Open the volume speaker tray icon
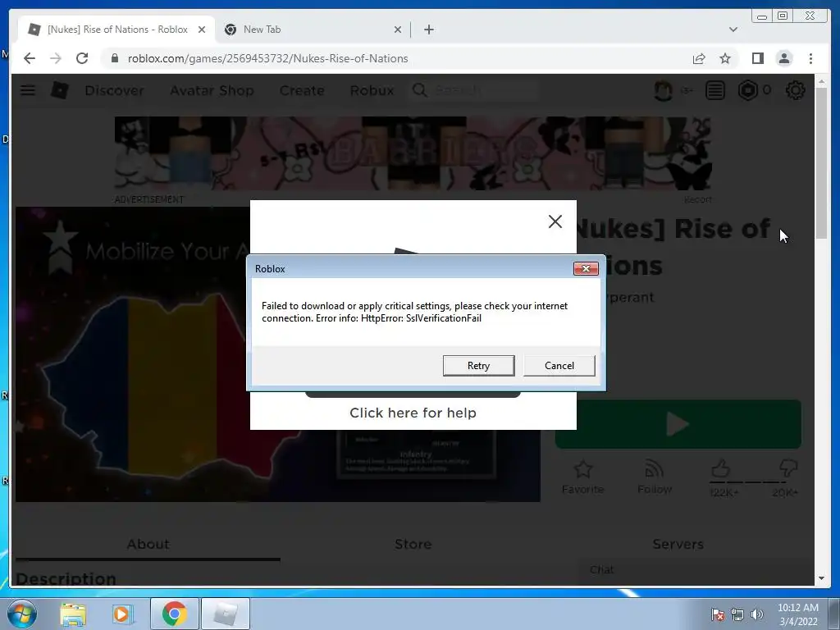 pos(756,614)
